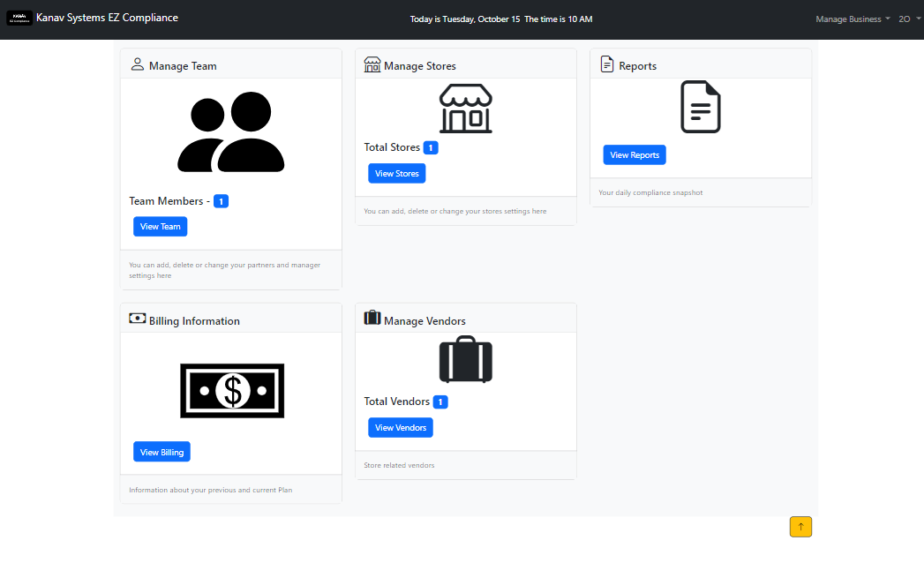Viewport: 924px width, 563px height.
Task: Click the large team members illustration
Action: (x=231, y=129)
